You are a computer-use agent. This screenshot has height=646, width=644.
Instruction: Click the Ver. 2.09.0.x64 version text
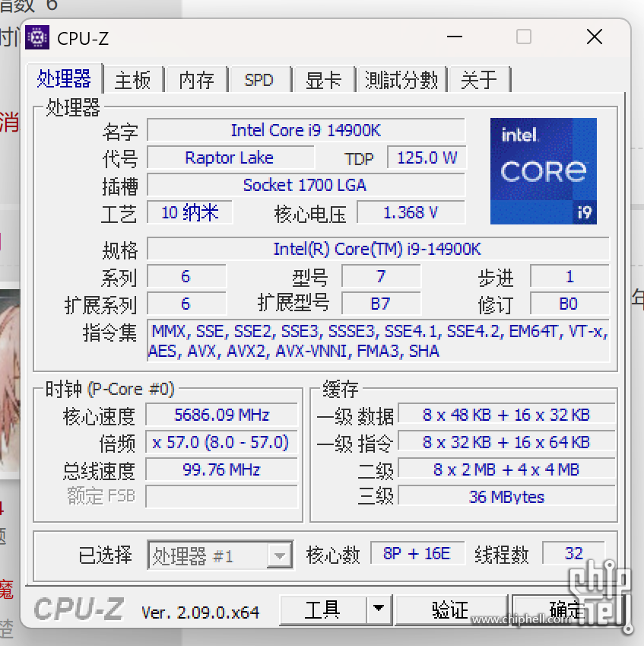(x=201, y=613)
